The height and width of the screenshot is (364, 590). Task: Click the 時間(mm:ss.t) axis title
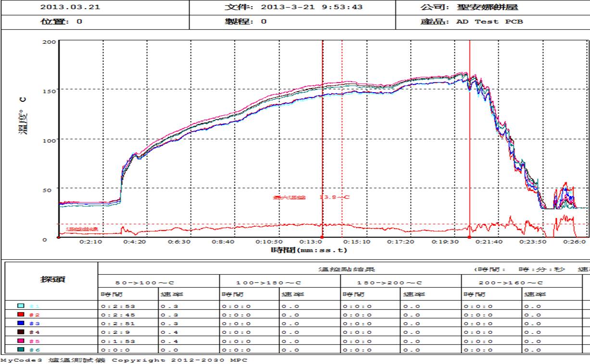coord(309,250)
